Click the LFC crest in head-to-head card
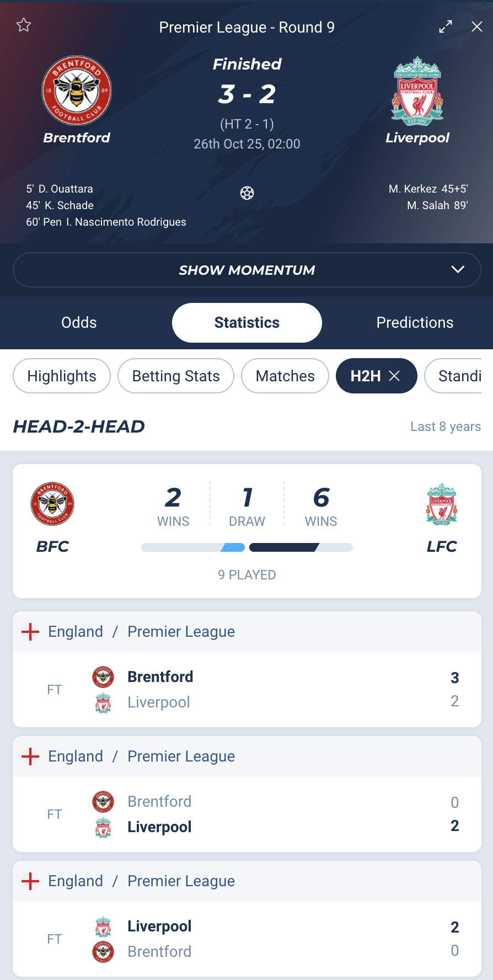The height and width of the screenshot is (980, 493). (442, 504)
